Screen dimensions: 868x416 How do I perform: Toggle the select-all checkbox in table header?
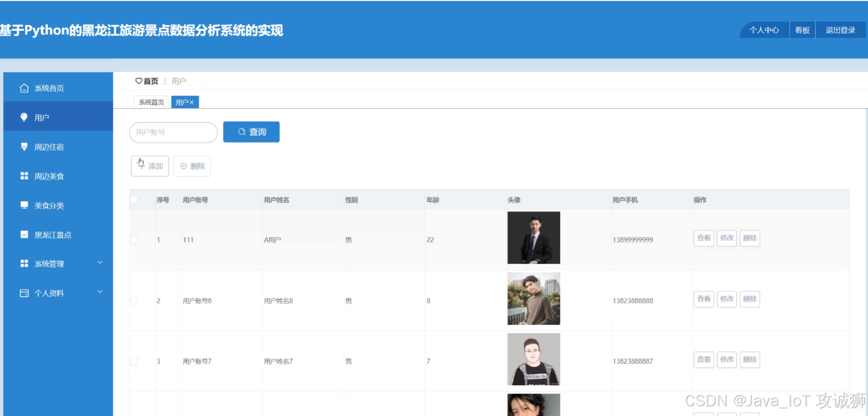coord(134,200)
